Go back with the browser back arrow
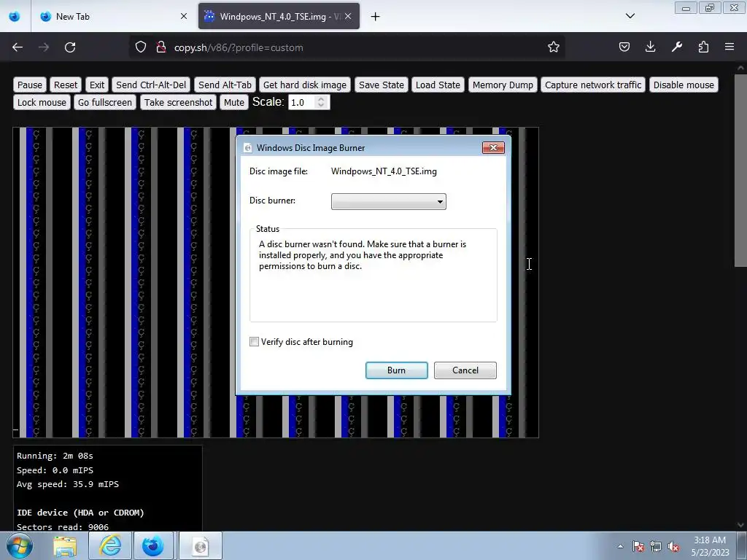Viewport: 747px width, 560px height. [x=18, y=47]
